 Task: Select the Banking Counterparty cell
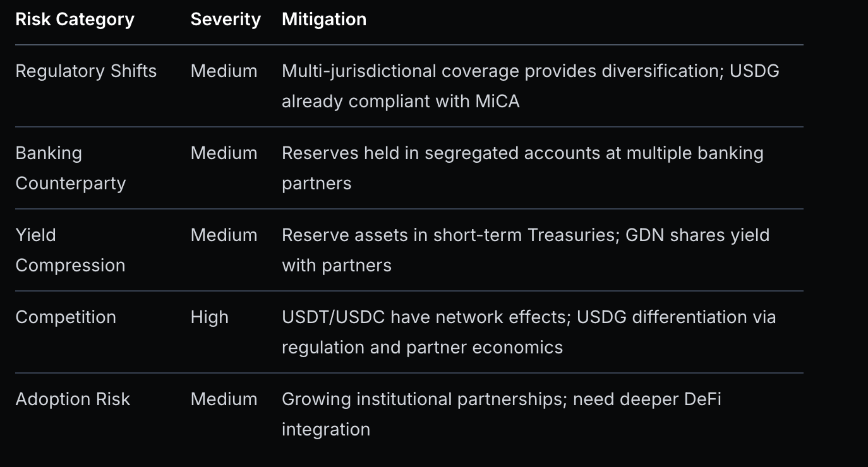pos(71,168)
